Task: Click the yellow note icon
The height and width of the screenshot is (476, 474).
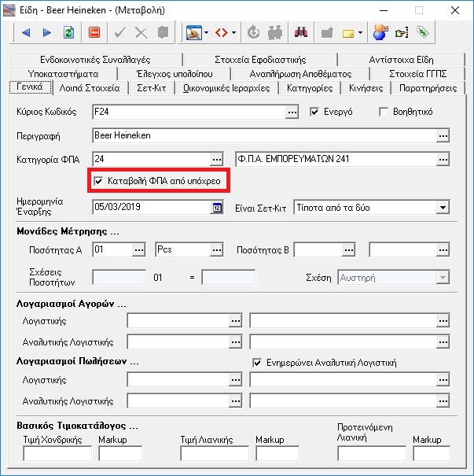Action: pos(348,33)
